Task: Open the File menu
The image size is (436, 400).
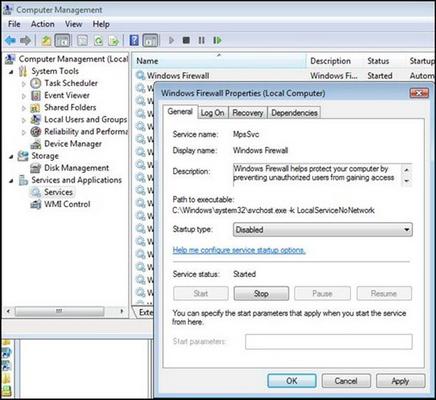Action: click(14, 24)
